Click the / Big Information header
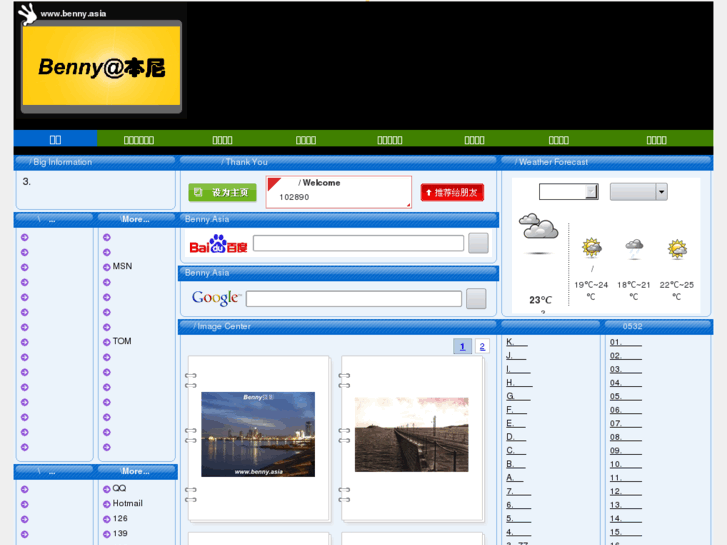 click(60, 162)
